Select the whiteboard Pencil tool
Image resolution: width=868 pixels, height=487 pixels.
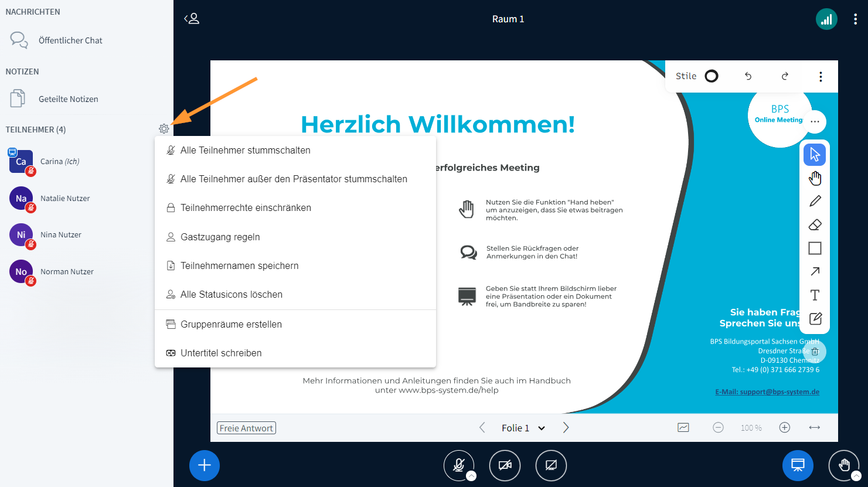[815, 201]
